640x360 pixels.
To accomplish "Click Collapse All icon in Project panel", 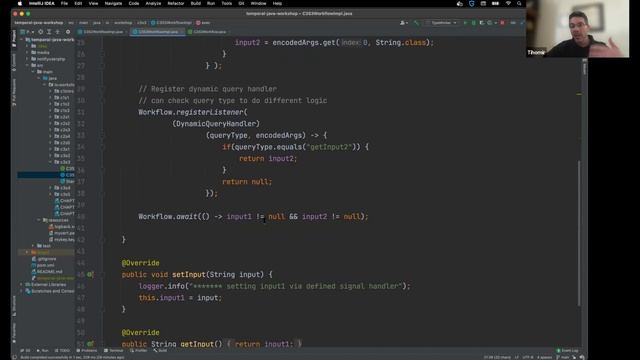I will (58, 31).
